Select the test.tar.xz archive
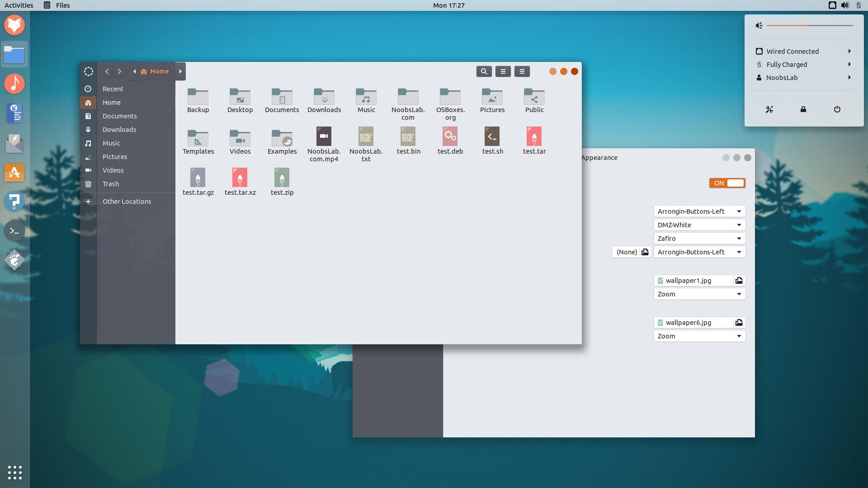868x488 pixels. click(240, 182)
